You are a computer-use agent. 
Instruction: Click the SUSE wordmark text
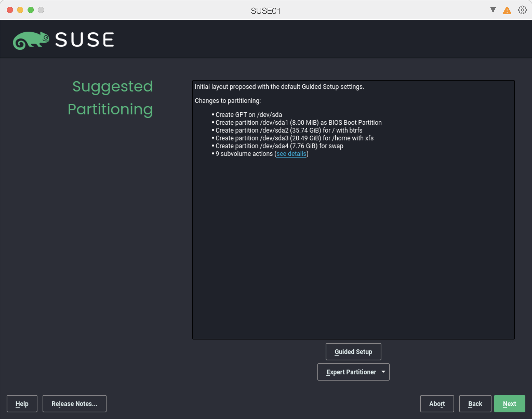pyautogui.click(x=84, y=40)
